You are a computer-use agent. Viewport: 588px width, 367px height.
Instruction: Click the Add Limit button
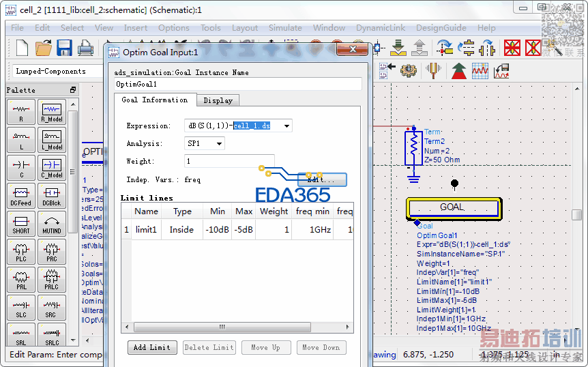pos(152,347)
